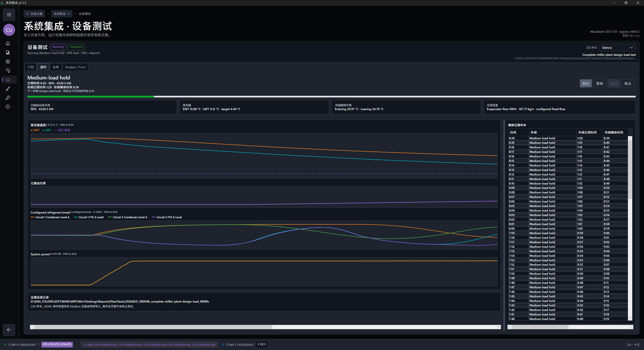Click the IO模块 status bar label
The height and width of the screenshot is (350, 644).
(262, 344)
